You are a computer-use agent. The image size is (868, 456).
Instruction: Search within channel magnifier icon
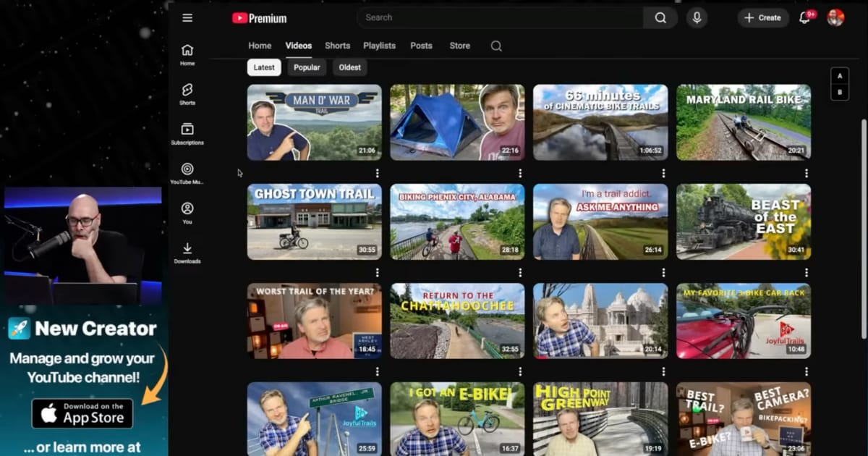[496, 46]
